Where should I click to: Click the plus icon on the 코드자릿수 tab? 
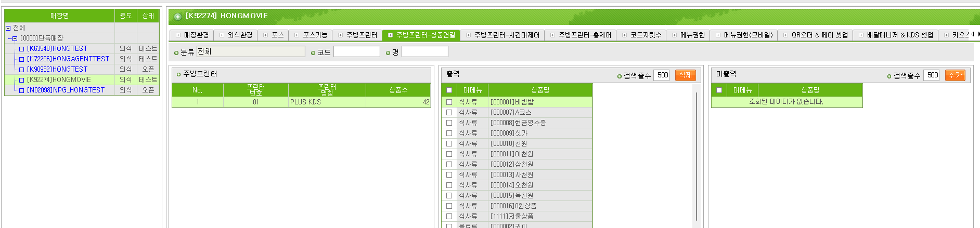(625, 35)
